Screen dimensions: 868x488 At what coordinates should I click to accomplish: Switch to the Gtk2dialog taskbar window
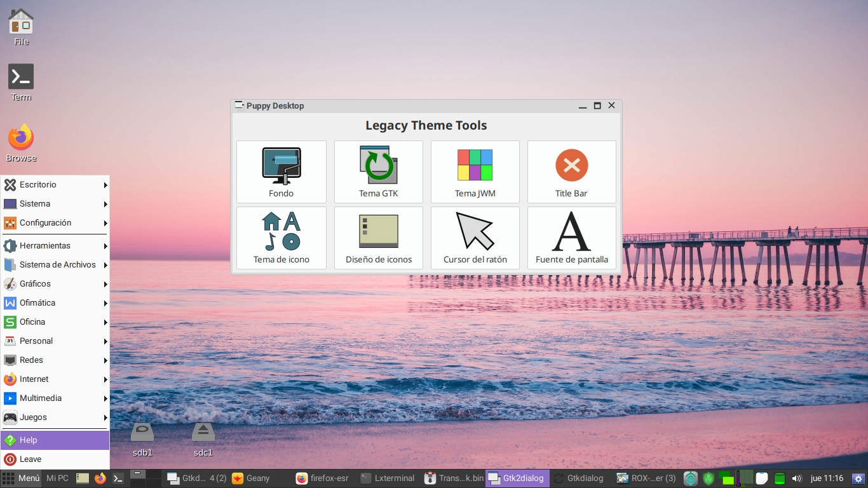pos(518,478)
